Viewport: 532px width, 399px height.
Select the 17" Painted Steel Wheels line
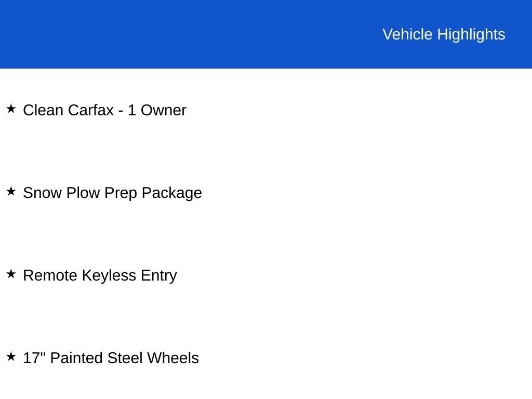(111, 358)
